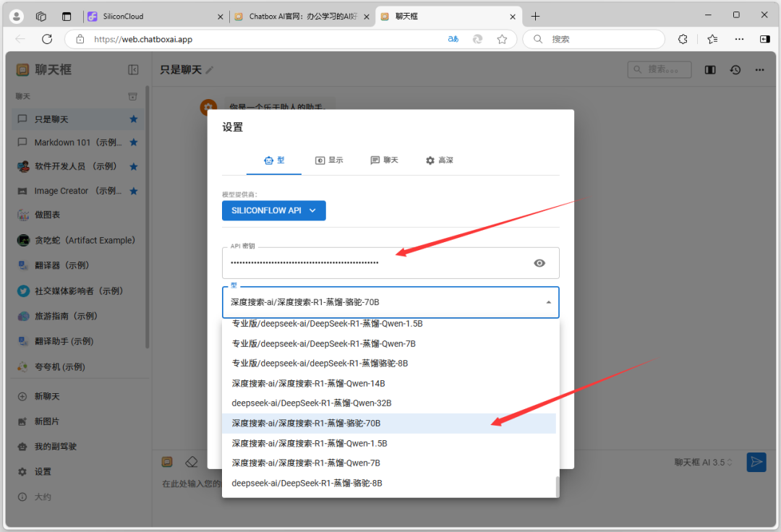781x532 pixels.
Task: Open favorites list icon
Action: (712, 39)
